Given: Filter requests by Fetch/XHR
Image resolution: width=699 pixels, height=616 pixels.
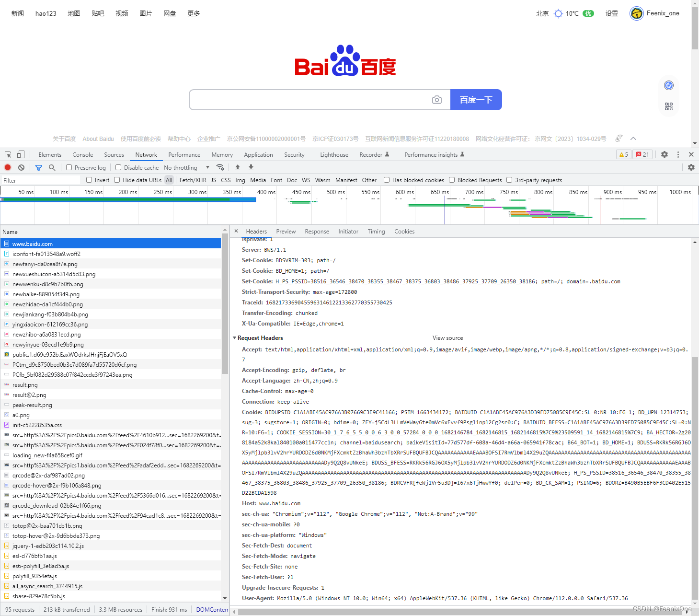Looking at the screenshot, I should [193, 180].
